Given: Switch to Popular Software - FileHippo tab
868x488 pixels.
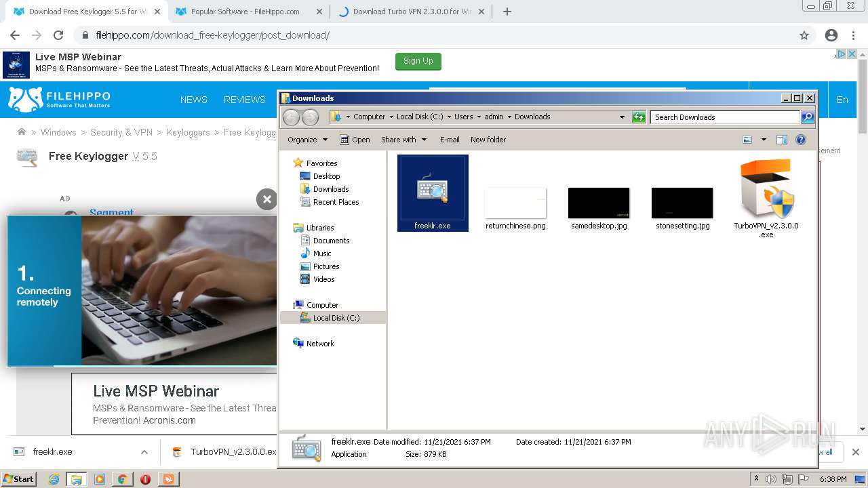Looking at the screenshot, I should click(x=245, y=12).
